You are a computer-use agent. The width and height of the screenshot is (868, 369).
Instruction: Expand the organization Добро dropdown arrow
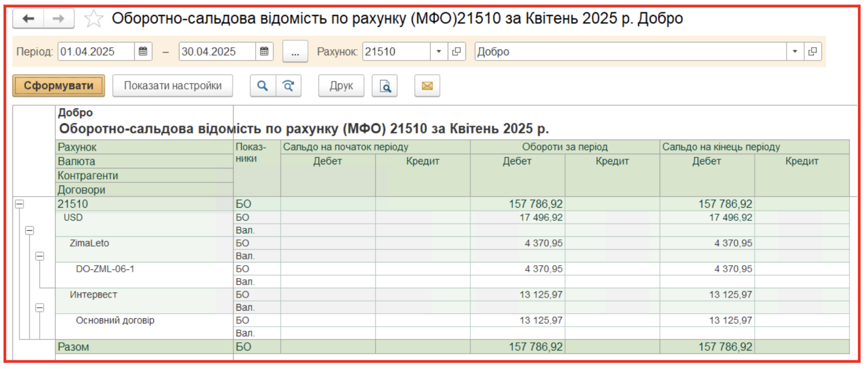click(795, 51)
